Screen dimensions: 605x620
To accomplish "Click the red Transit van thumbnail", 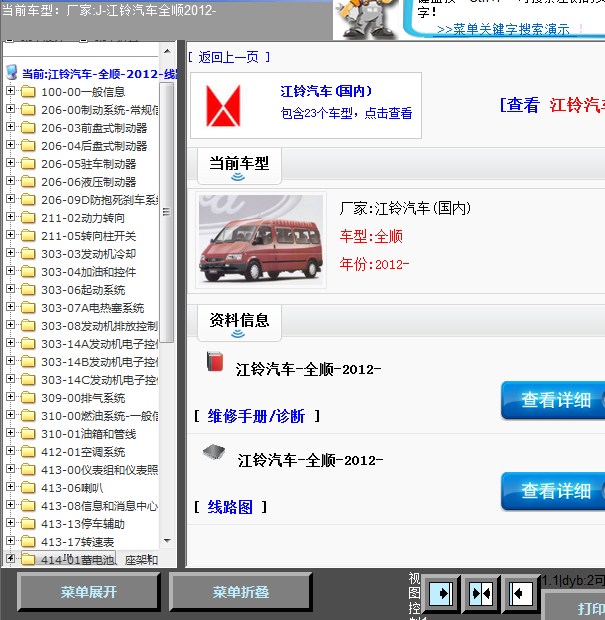I will 261,240.
